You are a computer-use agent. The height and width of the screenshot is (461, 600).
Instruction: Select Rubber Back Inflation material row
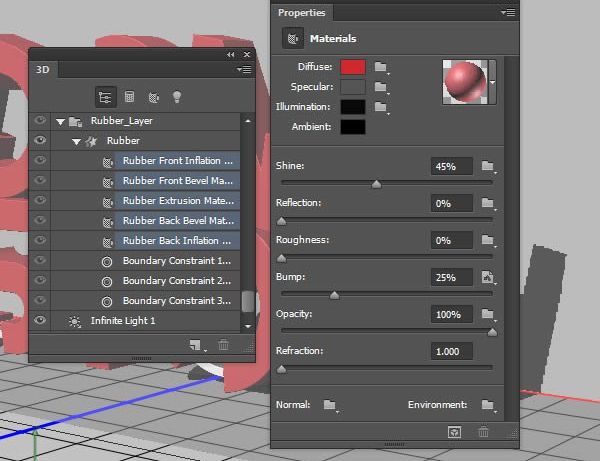click(145, 241)
